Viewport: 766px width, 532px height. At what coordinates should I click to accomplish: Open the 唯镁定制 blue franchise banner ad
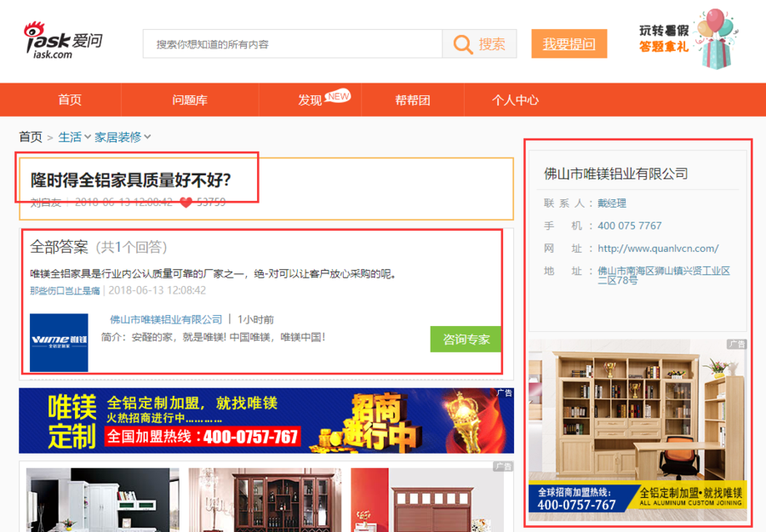point(266,420)
